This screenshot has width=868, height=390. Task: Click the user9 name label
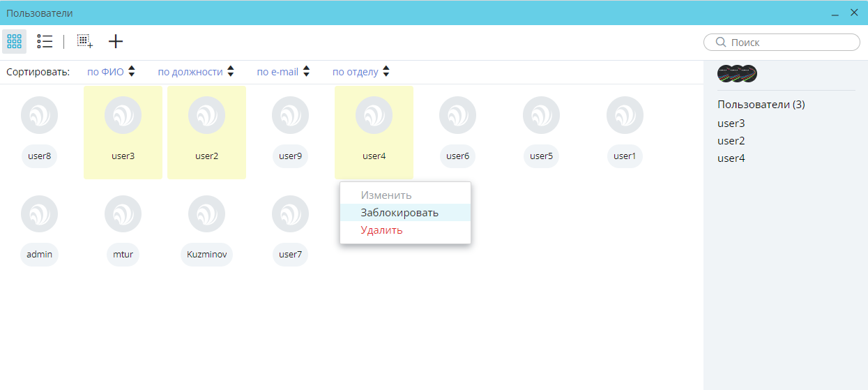pos(290,156)
